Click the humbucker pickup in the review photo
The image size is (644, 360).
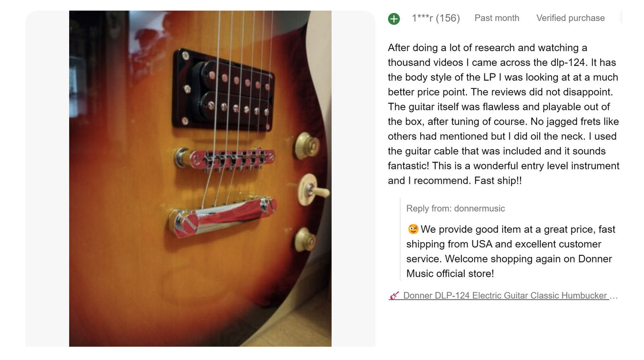(223, 90)
